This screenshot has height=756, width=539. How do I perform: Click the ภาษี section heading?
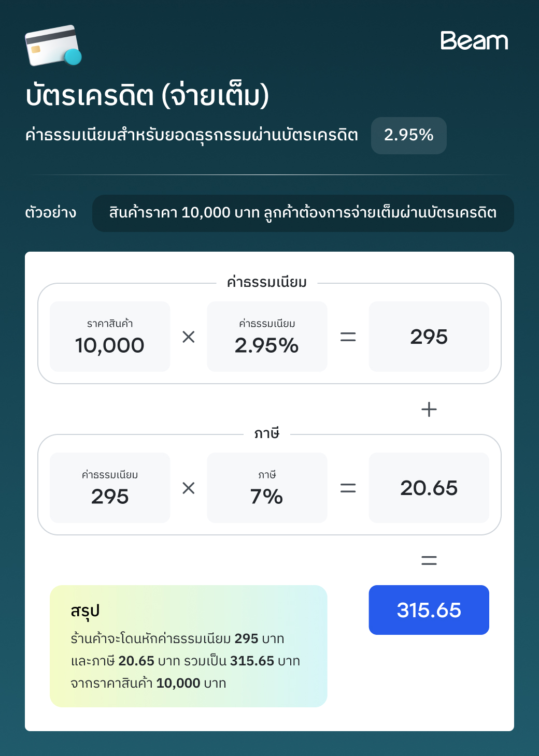[267, 433]
